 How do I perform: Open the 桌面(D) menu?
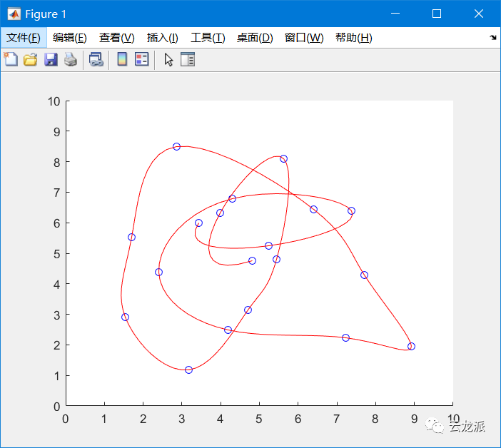[255, 38]
